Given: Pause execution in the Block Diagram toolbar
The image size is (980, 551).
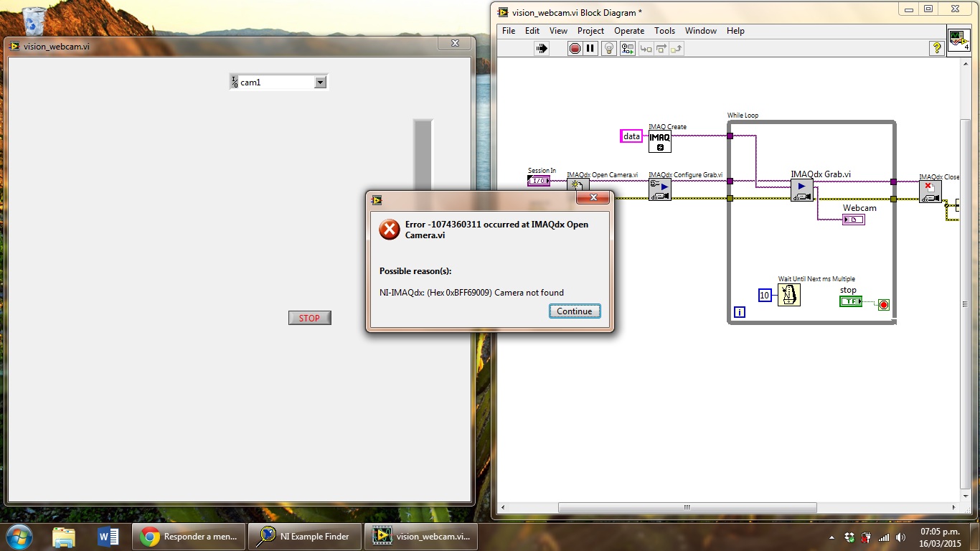Looking at the screenshot, I should click(x=590, y=48).
